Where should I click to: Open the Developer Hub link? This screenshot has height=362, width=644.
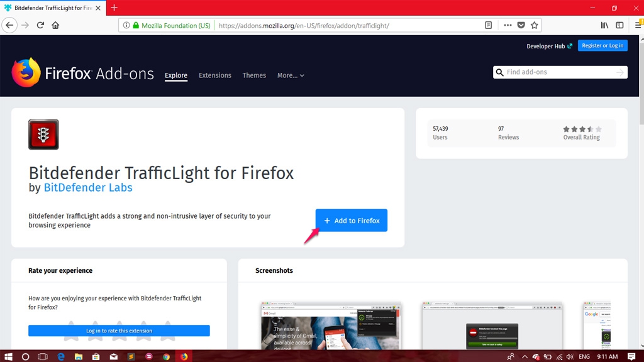[x=549, y=46]
